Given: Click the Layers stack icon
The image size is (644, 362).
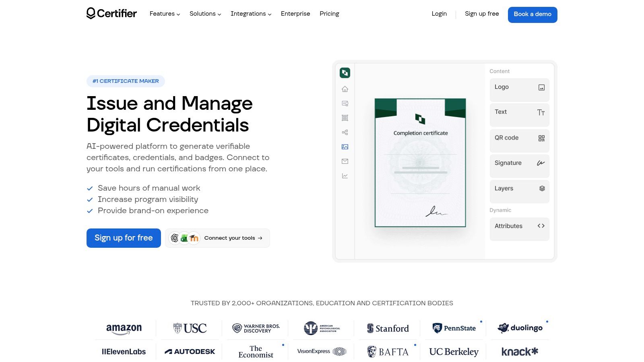Looking at the screenshot, I should (x=542, y=188).
